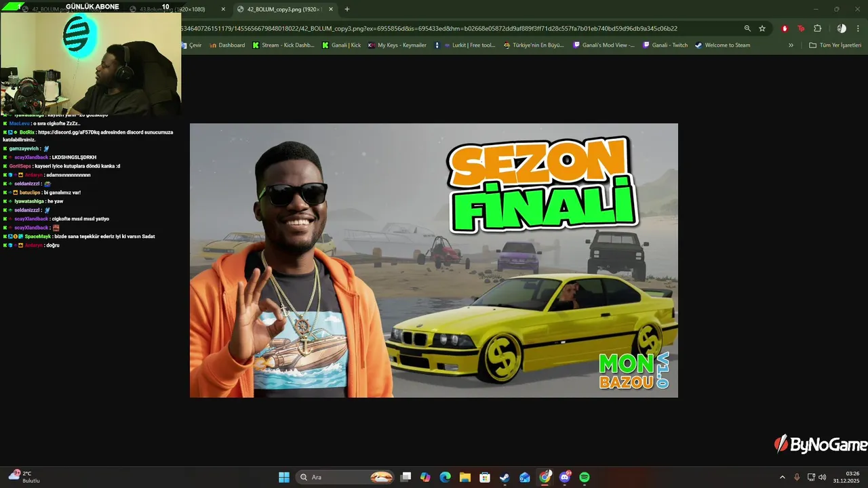Open Türkiye'nin En Büyü... bookmark
Screen dimensions: 868x488
tap(534, 45)
